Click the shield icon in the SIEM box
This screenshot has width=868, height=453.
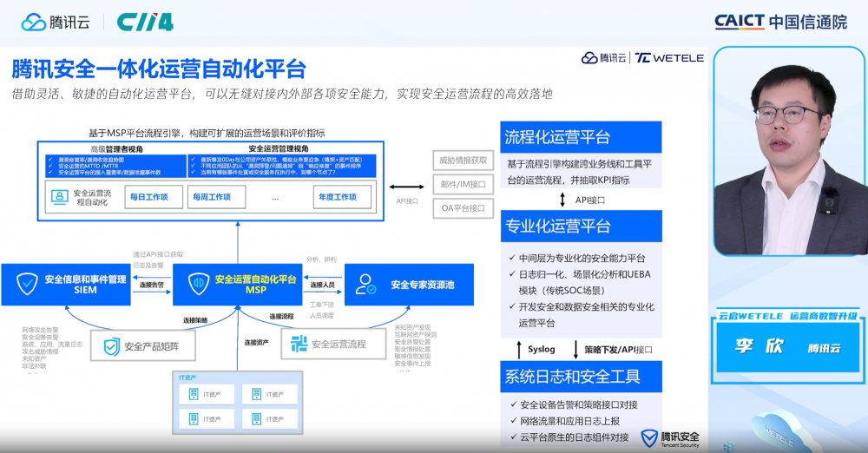click(x=27, y=284)
